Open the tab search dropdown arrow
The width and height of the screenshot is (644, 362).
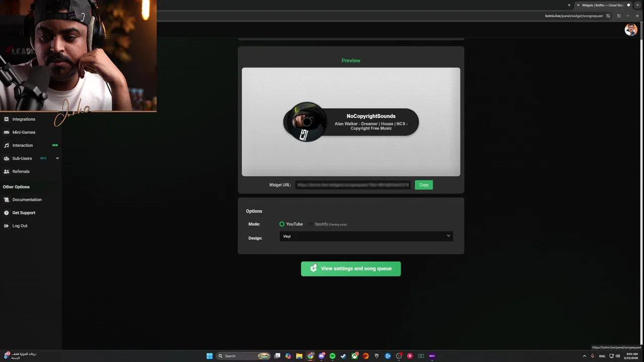[636, 5]
